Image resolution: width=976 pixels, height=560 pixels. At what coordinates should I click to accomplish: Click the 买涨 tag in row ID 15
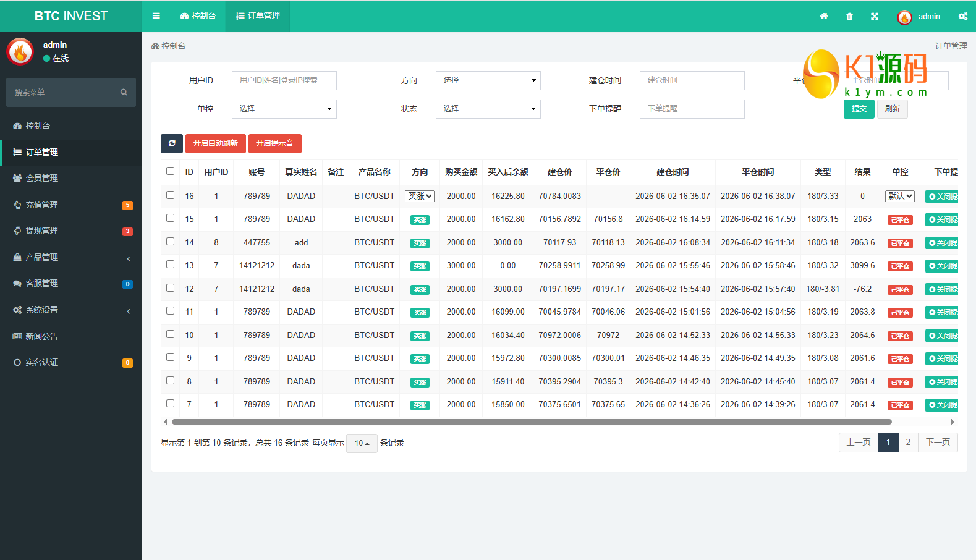point(420,219)
